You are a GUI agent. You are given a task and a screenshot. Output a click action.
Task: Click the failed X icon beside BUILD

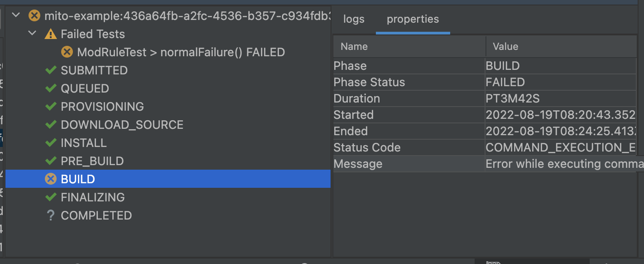pyautogui.click(x=51, y=179)
